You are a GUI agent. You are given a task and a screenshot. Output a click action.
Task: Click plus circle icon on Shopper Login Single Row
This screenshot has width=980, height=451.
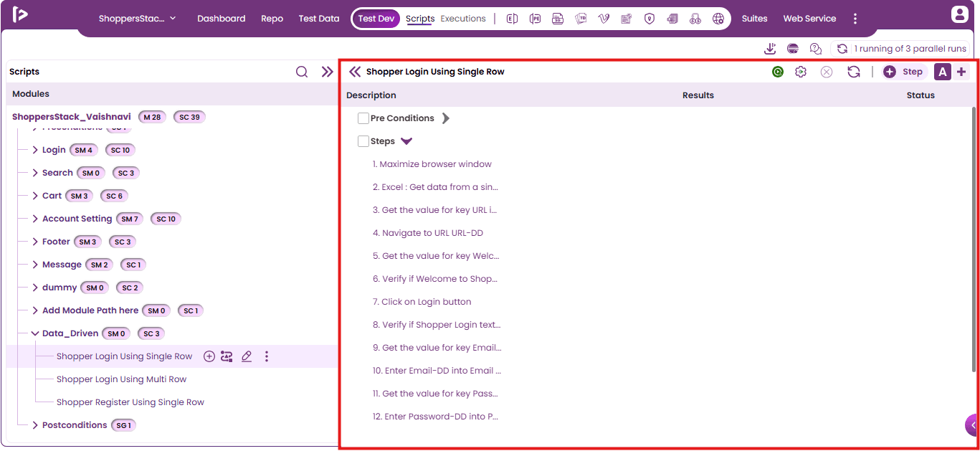pyautogui.click(x=209, y=356)
